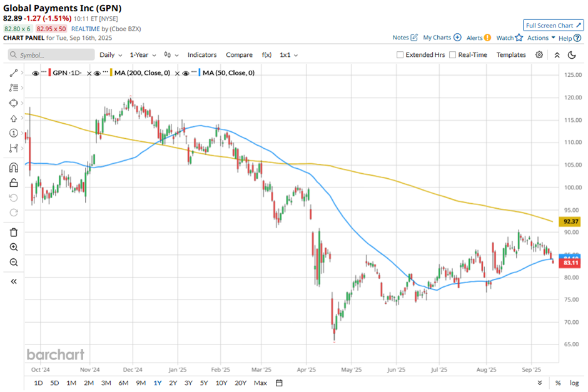Image resolution: width=588 pixels, height=392 pixels.
Task: Click the 92.37 price axis label
Action: click(x=570, y=221)
